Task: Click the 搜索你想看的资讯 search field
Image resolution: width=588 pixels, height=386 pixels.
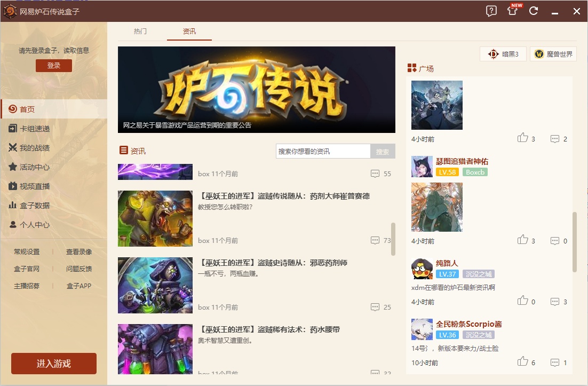Action: [x=323, y=151]
